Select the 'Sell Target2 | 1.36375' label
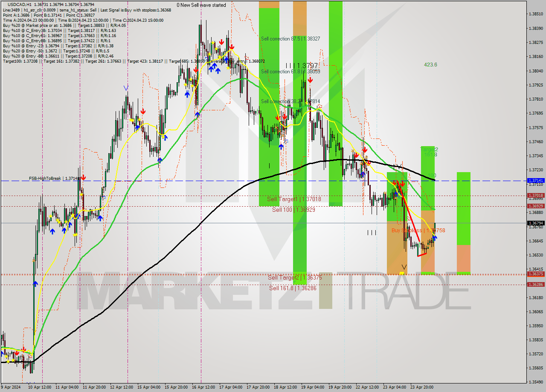Viewport: 546px width, 392px height. [295, 277]
